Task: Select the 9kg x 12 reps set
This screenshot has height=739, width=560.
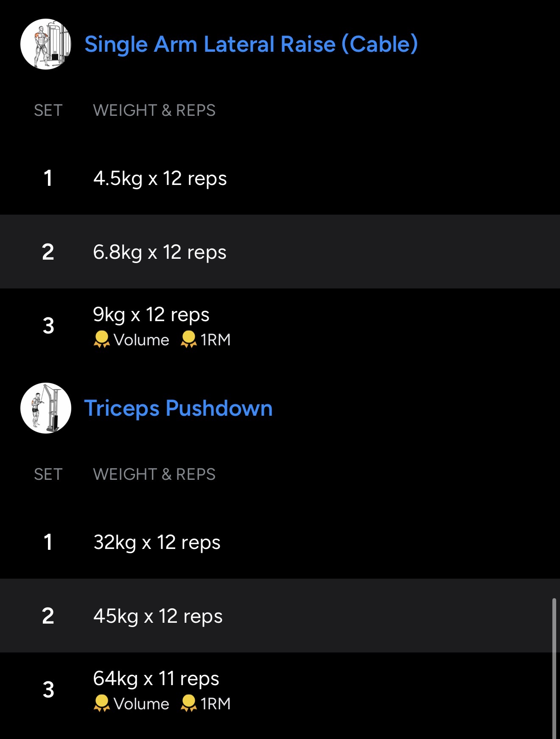Action: click(x=151, y=315)
